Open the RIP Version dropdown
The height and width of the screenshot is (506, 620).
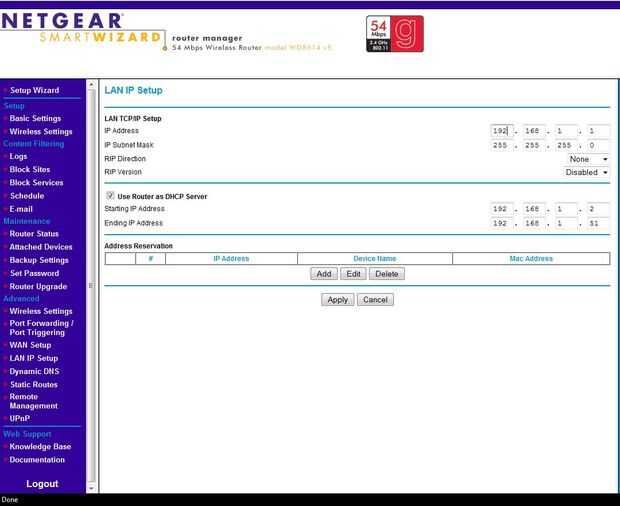(x=586, y=172)
